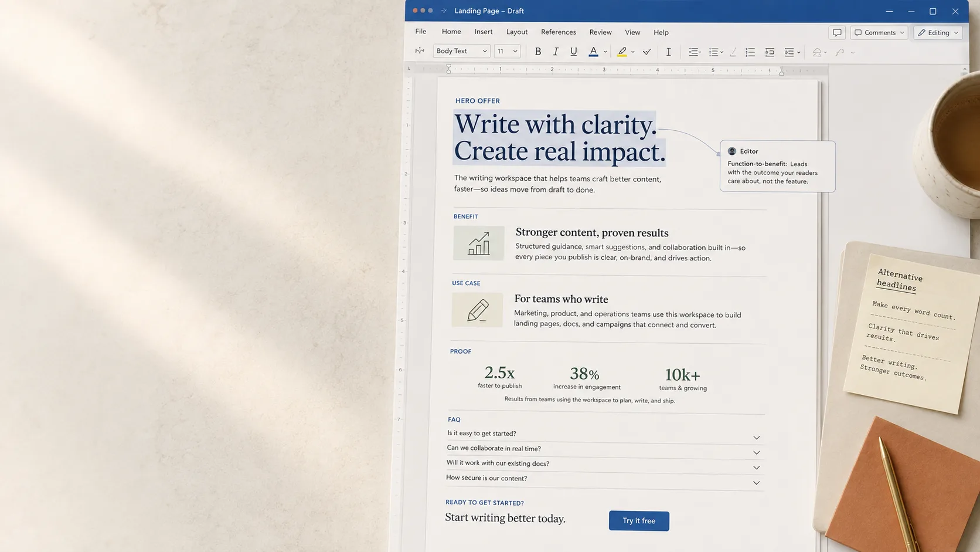Click the "Stronger content, proven results" heading
980x552 pixels.
click(592, 232)
